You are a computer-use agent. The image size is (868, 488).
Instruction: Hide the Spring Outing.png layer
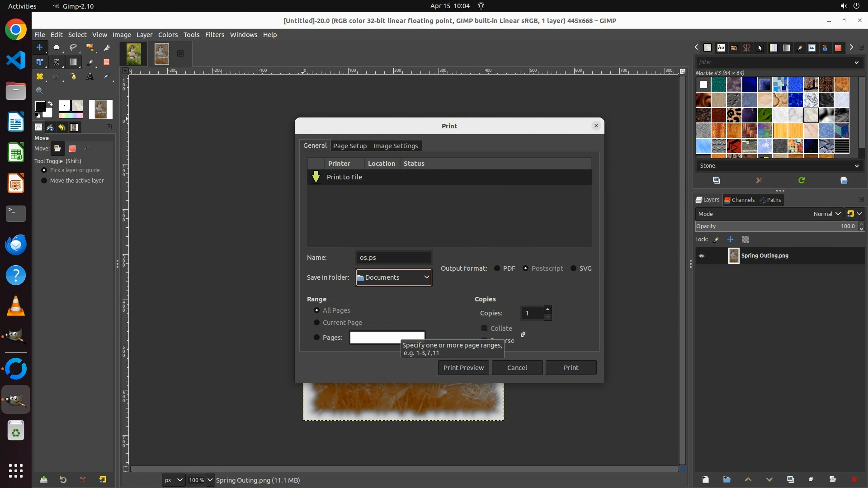(702, 256)
